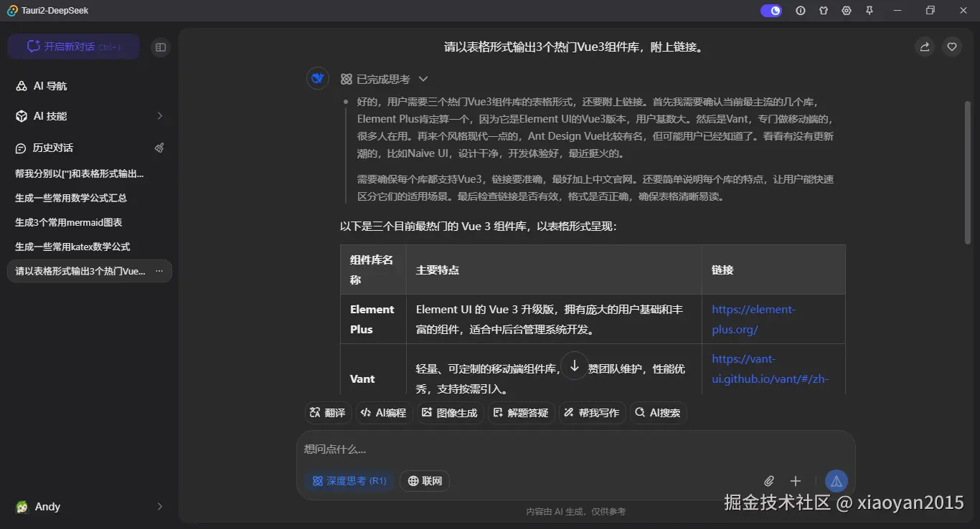Click the pin icon to keep window on top
Screen dimensions: 980x529
click(x=869, y=11)
